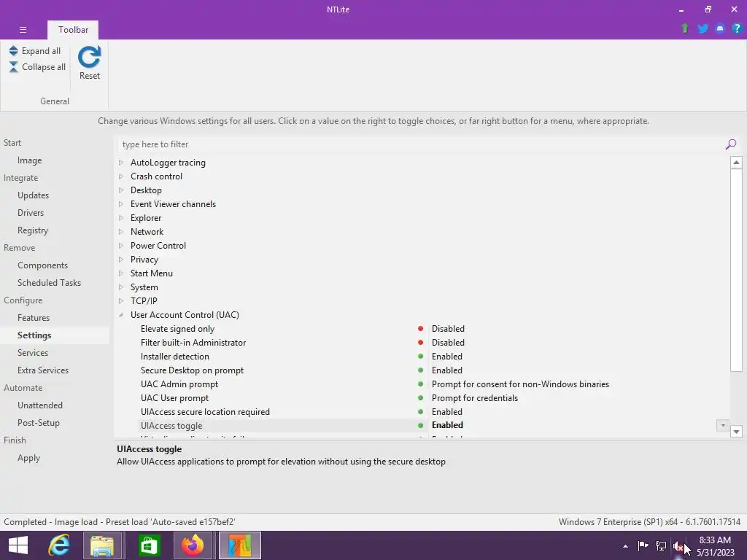Screen dimensions: 747x560
Task: Toggle Filter built-in Administrator Disabled value
Action: point(448,343)
